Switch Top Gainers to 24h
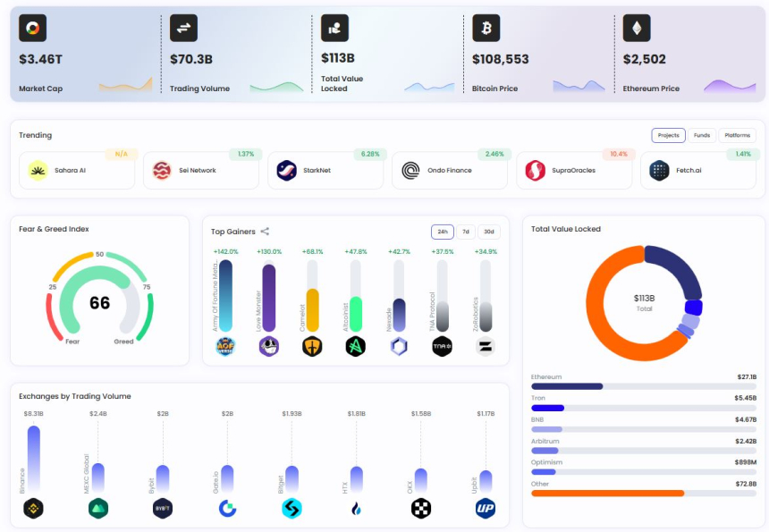The height and width of the screenshot is (532, 769). (442, 232)
